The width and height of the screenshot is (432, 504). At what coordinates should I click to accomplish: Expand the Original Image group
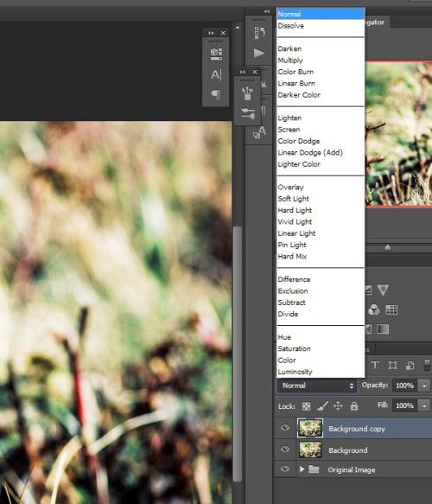coord(302,469)
